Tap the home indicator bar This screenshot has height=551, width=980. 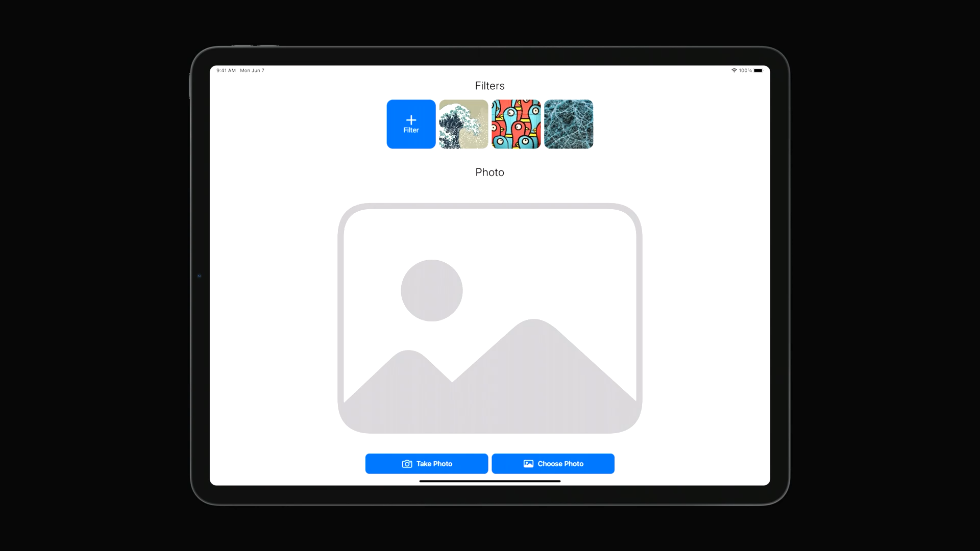490,481
